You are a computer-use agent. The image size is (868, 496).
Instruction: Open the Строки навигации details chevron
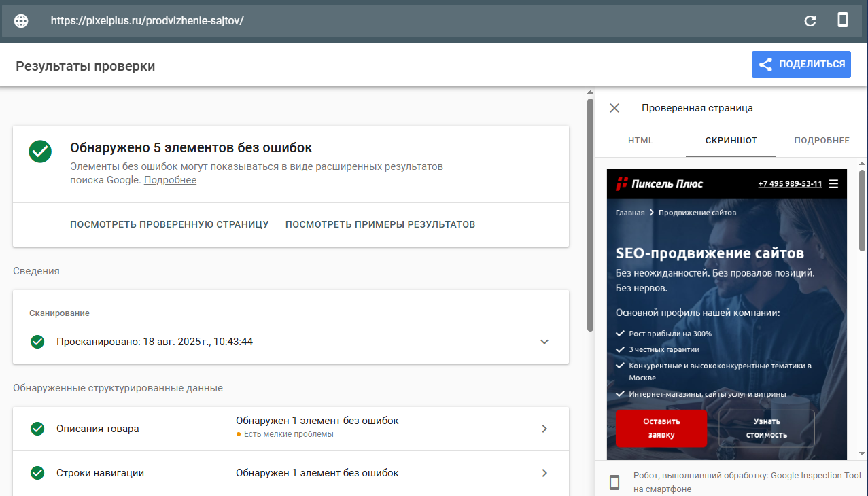[544, 473]
